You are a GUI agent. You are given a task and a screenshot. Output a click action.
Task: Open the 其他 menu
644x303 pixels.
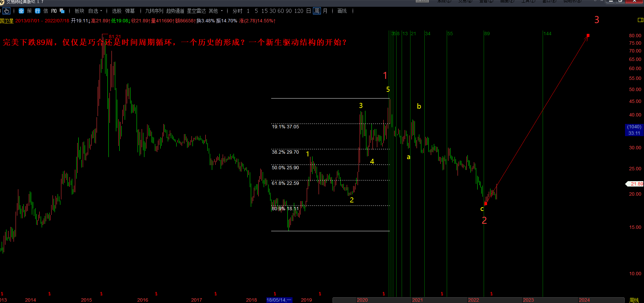[x=213, y=11]
